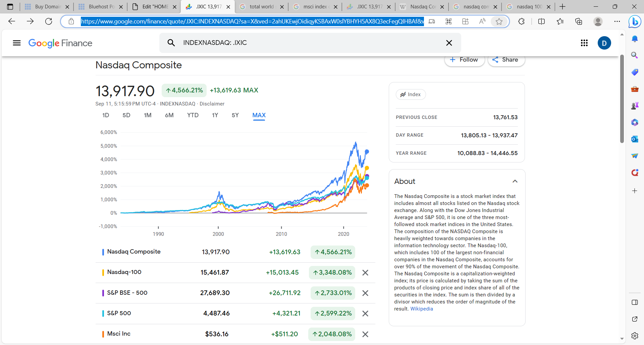Open the Google apps grid
Screen dimensions: 644x345
(x=584, y=43)
